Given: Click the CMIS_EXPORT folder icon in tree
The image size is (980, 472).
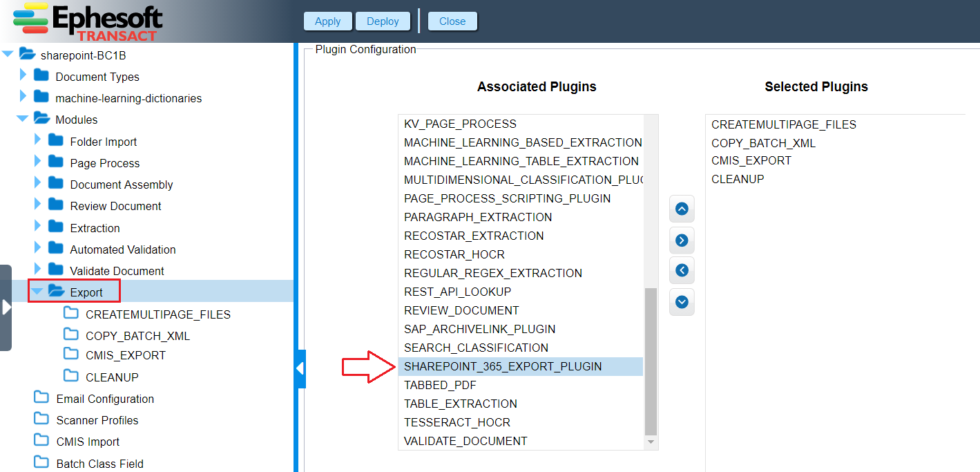Looking at the screenshot, I should 71,354.
